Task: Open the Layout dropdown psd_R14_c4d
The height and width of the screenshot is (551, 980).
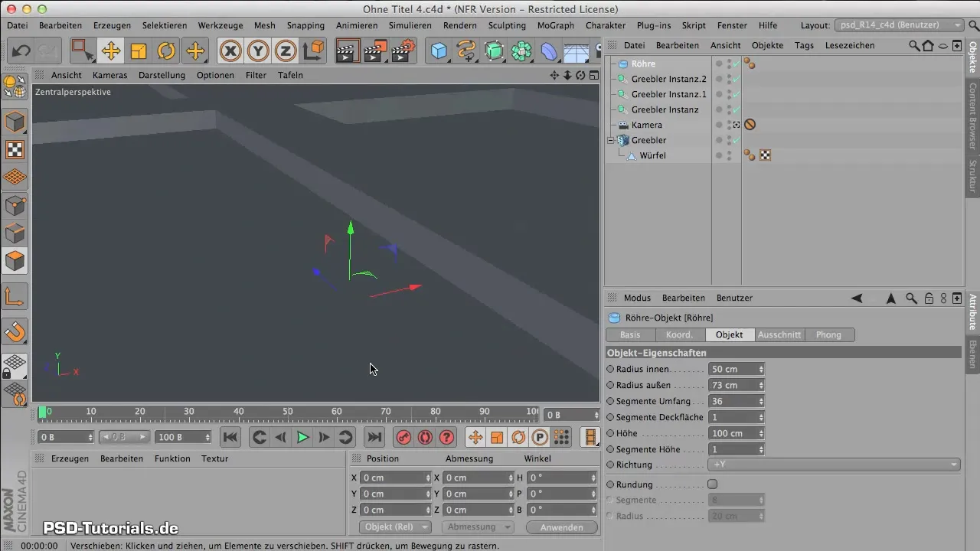Action: (x=899, y=25)
